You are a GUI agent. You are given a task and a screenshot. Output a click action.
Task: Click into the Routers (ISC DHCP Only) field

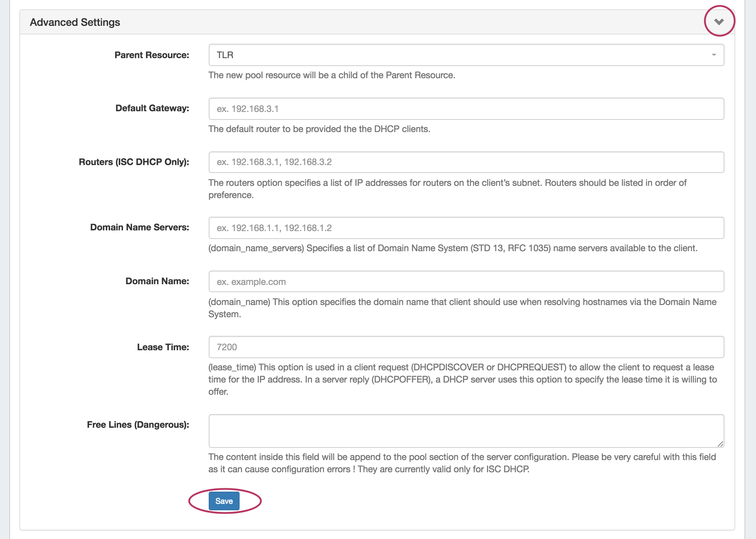coord(466,162)
